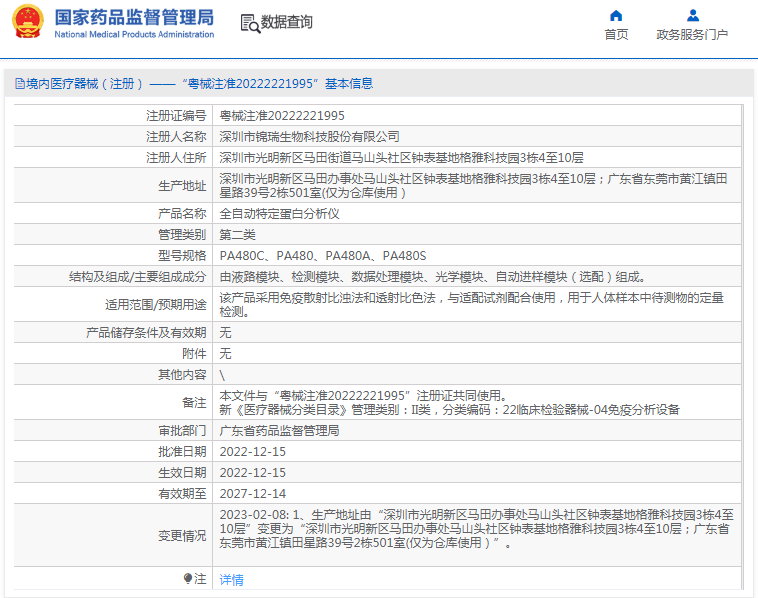Click the 备注 label

(194, 403)
